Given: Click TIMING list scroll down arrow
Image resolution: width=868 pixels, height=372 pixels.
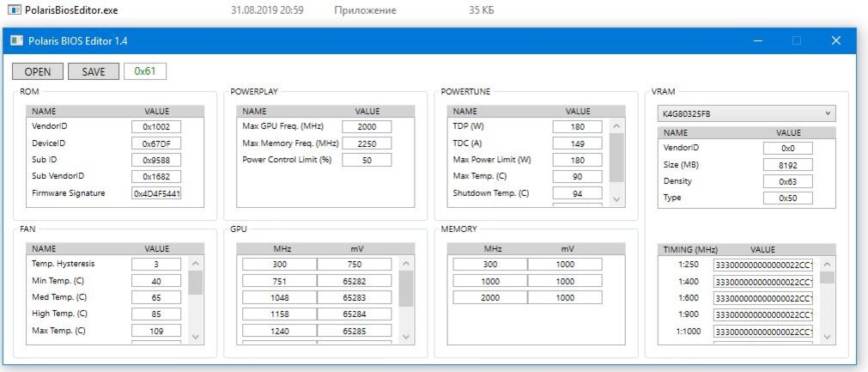Looking at the screenshot, I should [827, 337].
